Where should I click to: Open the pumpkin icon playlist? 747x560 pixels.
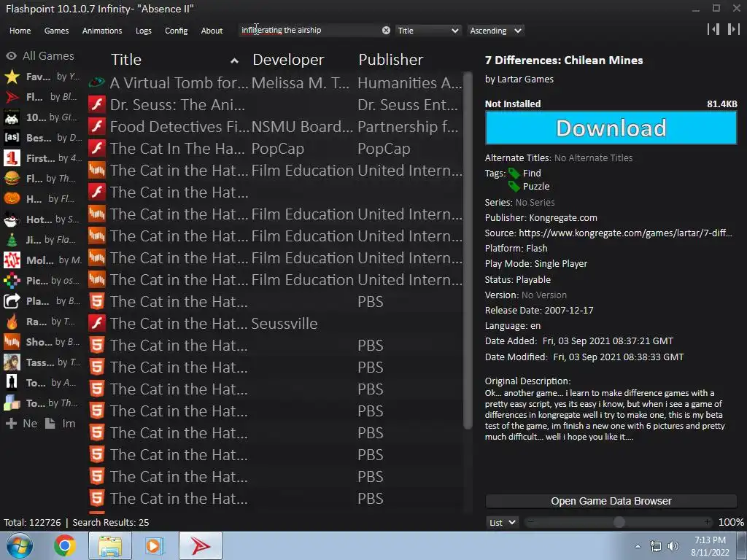(x=12, y=199)
